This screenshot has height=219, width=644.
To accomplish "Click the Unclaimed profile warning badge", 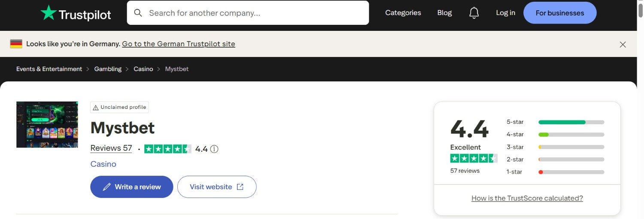I will (x=119, y=107).
